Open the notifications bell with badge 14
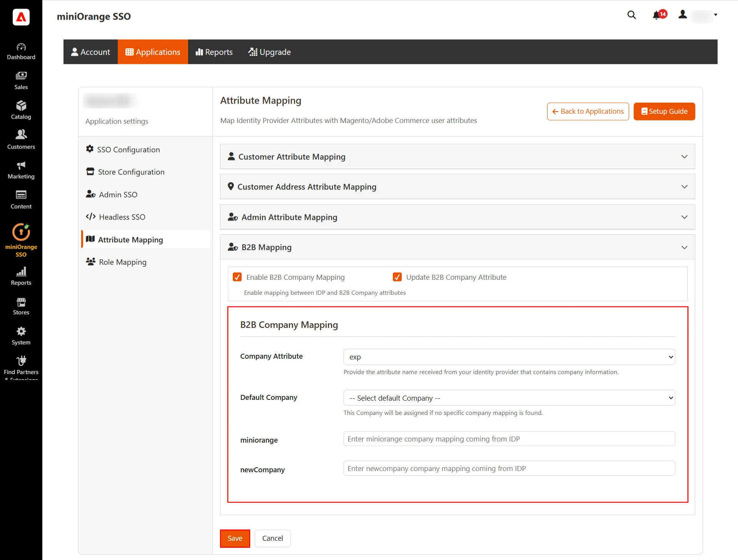This screenshot has width=738, height=560. click(660, 15)
